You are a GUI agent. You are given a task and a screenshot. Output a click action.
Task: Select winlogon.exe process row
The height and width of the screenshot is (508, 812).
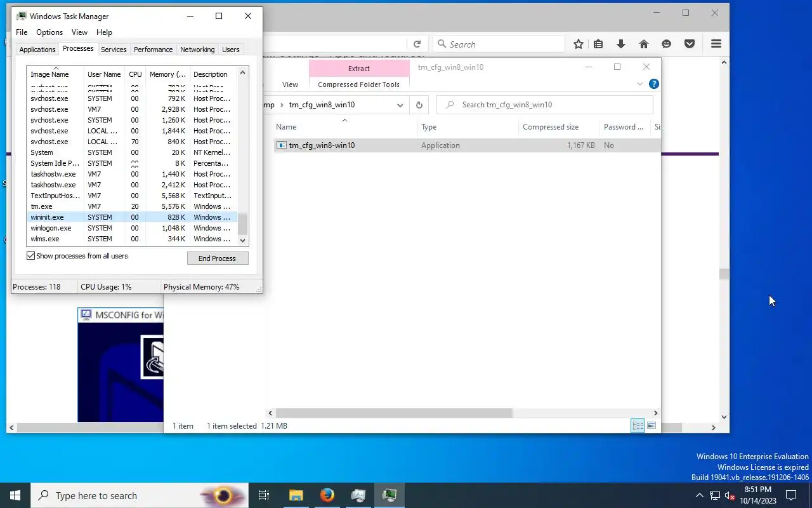coord(131,228)
